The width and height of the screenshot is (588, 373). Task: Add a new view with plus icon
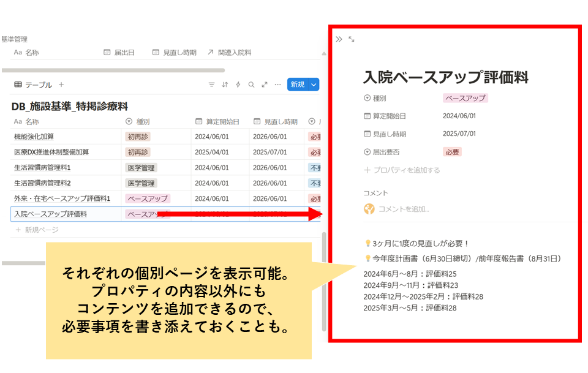61,85
